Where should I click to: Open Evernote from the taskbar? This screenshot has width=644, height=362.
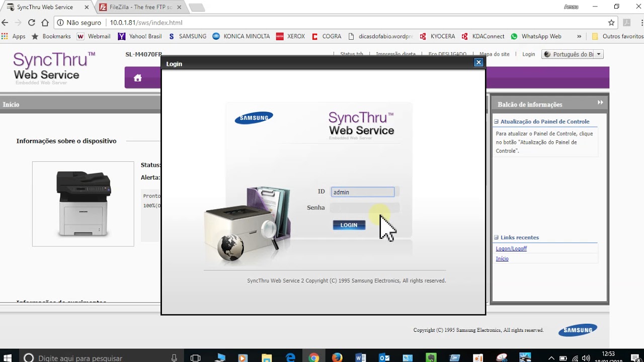(431, 357)
